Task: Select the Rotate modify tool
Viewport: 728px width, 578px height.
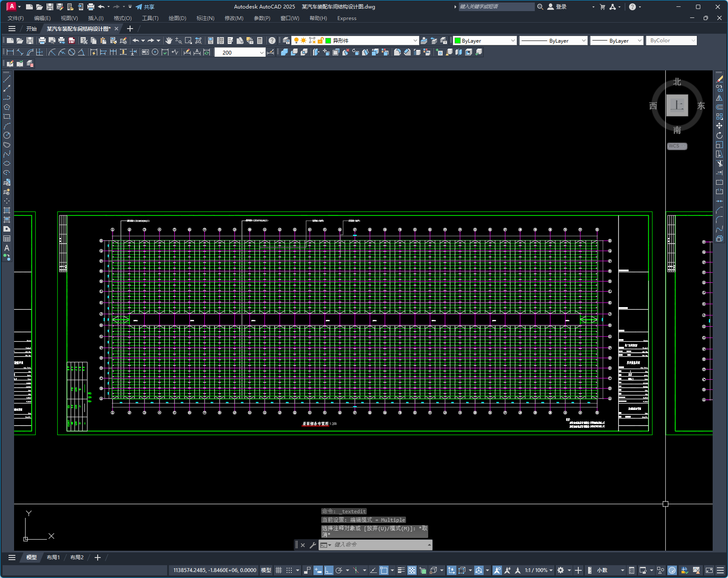Action: pyautogui.click(x=719, y=135)
